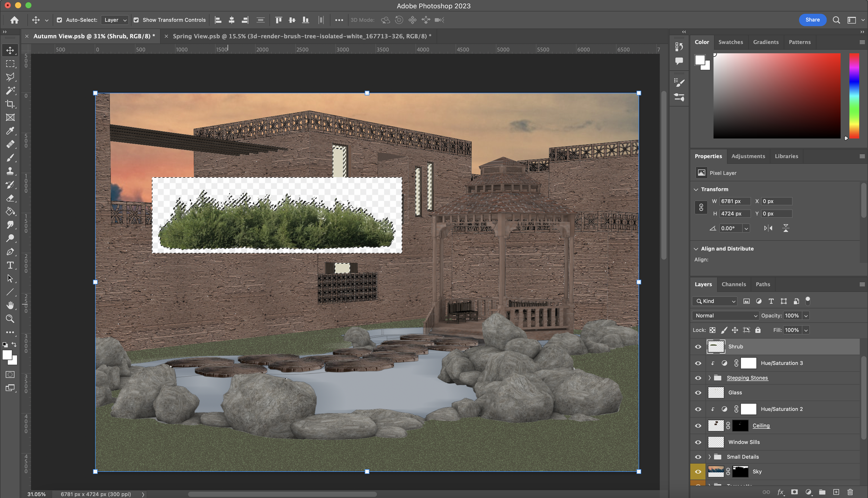Collapse the Align and Distribute section
868x498 pixels.
click(x=696, y=249)
